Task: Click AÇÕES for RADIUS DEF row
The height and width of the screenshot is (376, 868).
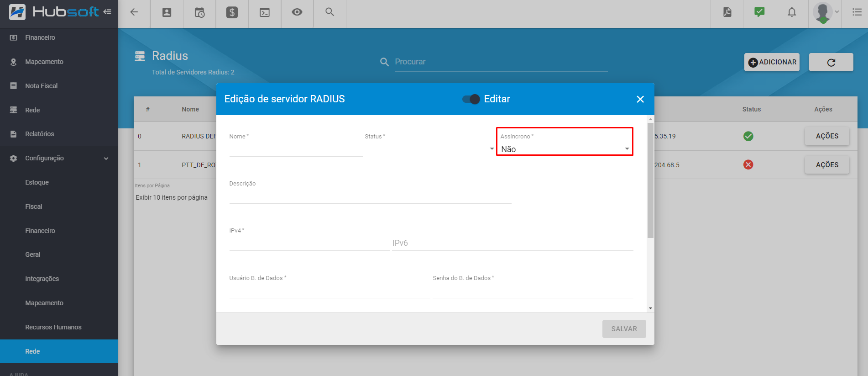Action: [827, 136]
